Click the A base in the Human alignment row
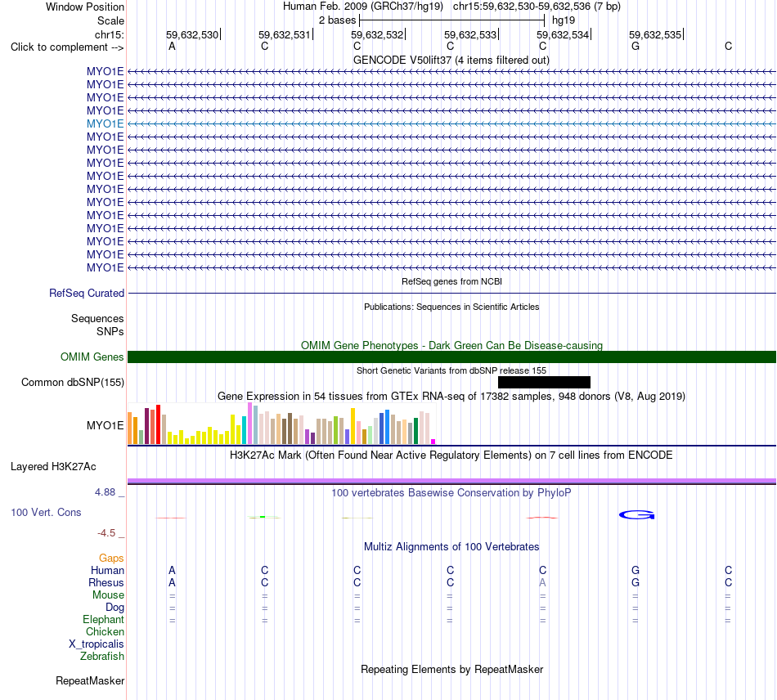777x700 pixels. 172,571
